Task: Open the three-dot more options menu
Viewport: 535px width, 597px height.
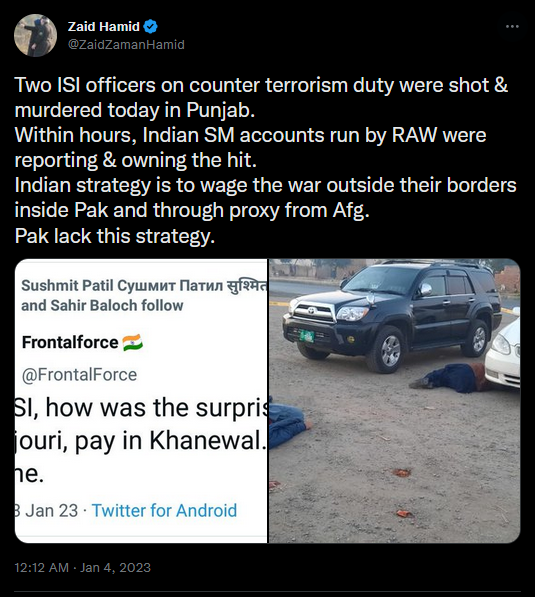Action: pos(512,26)
